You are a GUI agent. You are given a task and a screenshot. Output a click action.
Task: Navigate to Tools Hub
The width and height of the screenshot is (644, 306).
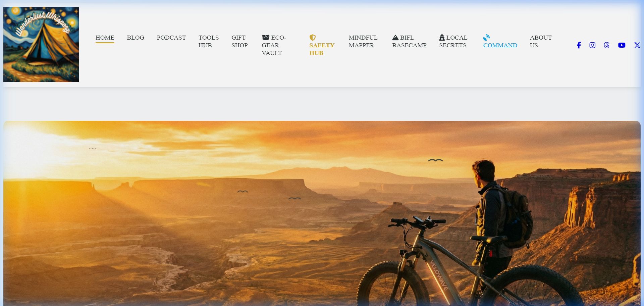point(208,41)
